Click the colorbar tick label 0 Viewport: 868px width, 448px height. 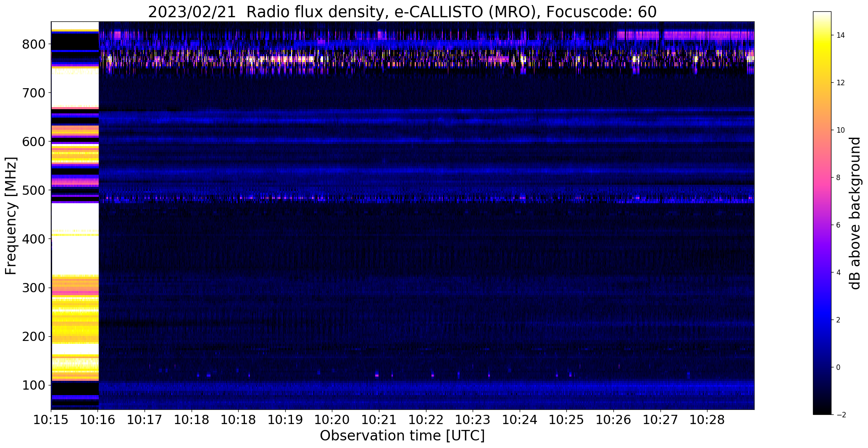(x=839, y=367)
